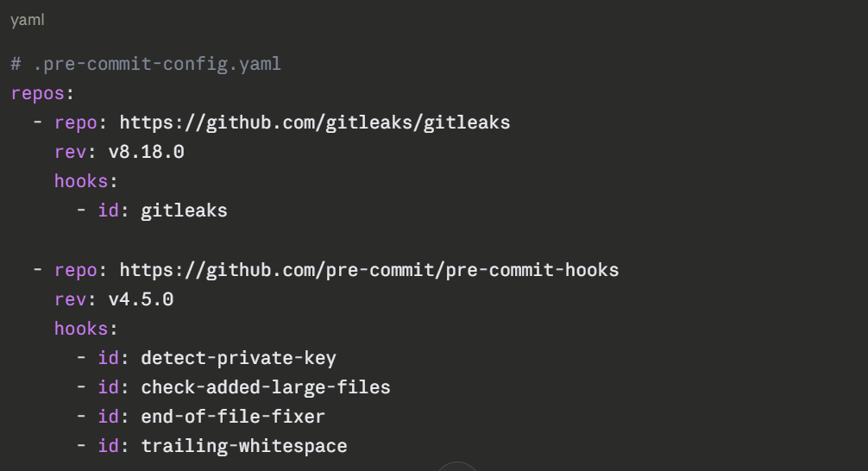Click the v8.18.0 revision value

click(x=146, y=152)
